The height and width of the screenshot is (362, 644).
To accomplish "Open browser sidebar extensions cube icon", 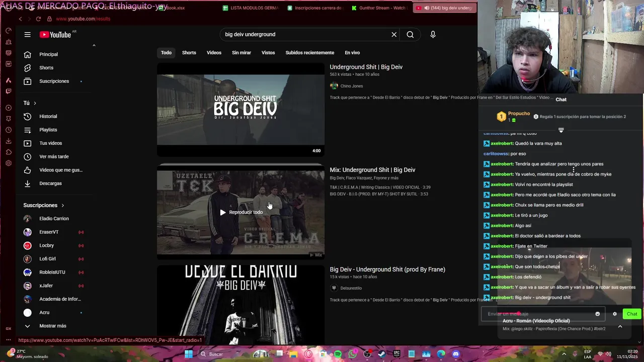I will pyautogui.click(x=9, y=152).
